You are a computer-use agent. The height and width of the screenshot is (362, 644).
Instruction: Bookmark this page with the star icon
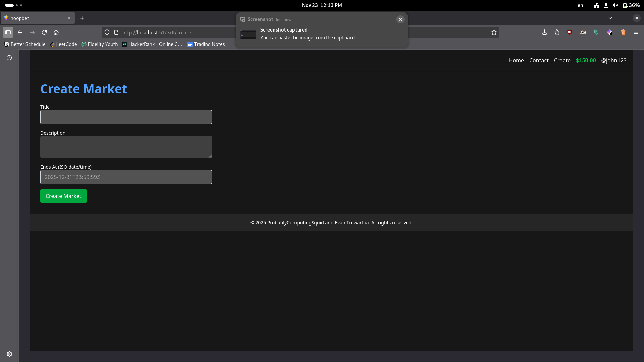(x=494, y=32)
